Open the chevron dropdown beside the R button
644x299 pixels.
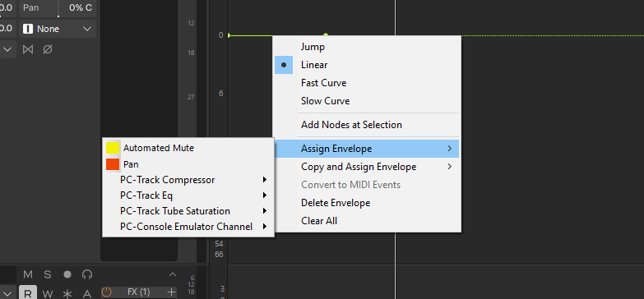(7, 293)
